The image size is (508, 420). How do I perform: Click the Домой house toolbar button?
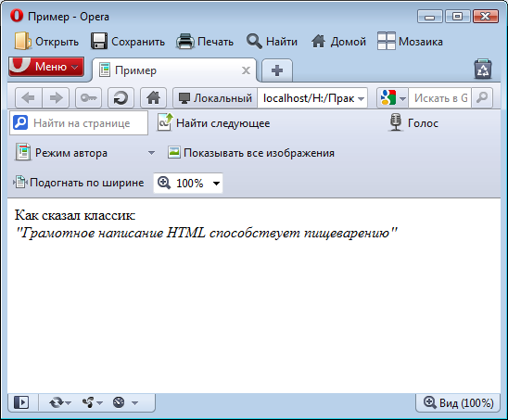(338, 42)
